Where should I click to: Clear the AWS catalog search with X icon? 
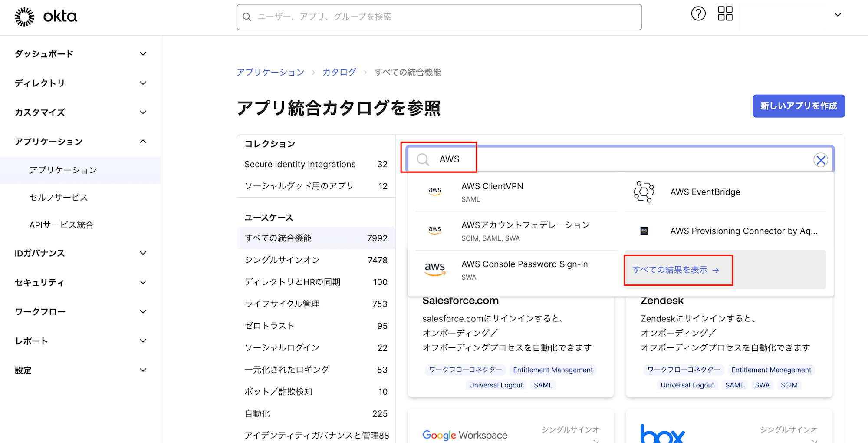pos(821,160)
